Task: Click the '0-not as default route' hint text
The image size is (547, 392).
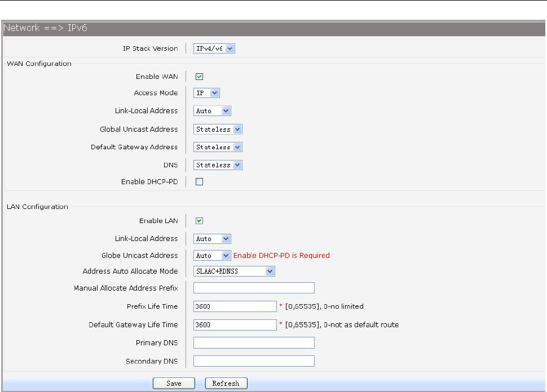Action: coord(361,325)
